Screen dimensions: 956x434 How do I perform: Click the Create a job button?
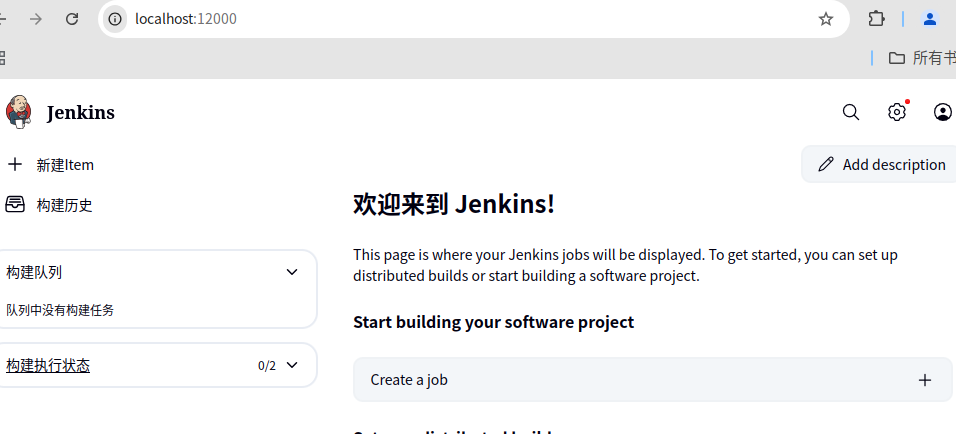(652, 380)
